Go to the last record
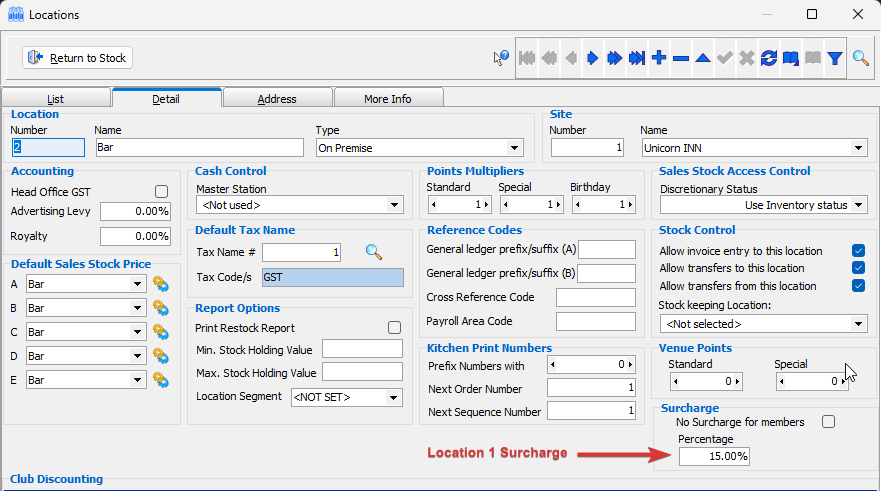The height and width of the screenshot is (491, 881). (637, 58)
